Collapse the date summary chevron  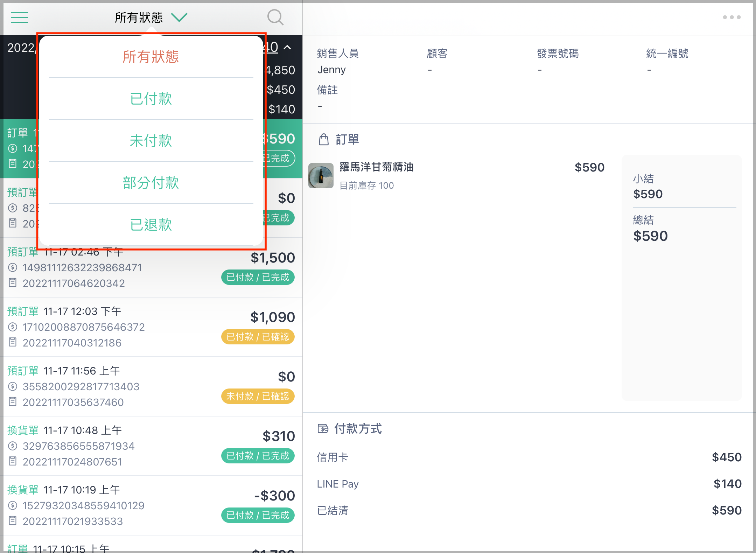[x=287, y=47]
